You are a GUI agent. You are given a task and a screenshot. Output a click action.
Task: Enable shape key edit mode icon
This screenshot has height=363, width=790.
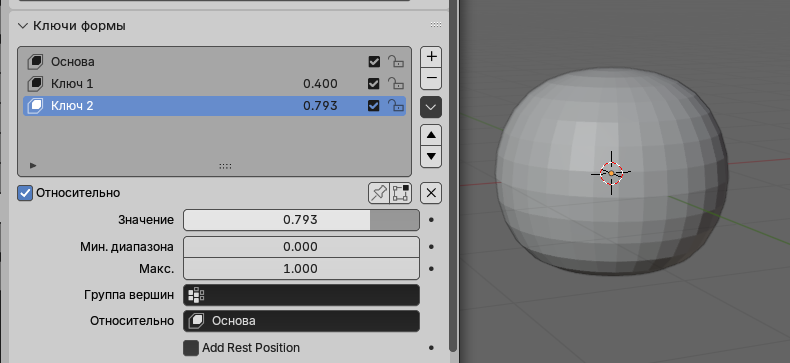click(401, 193)
